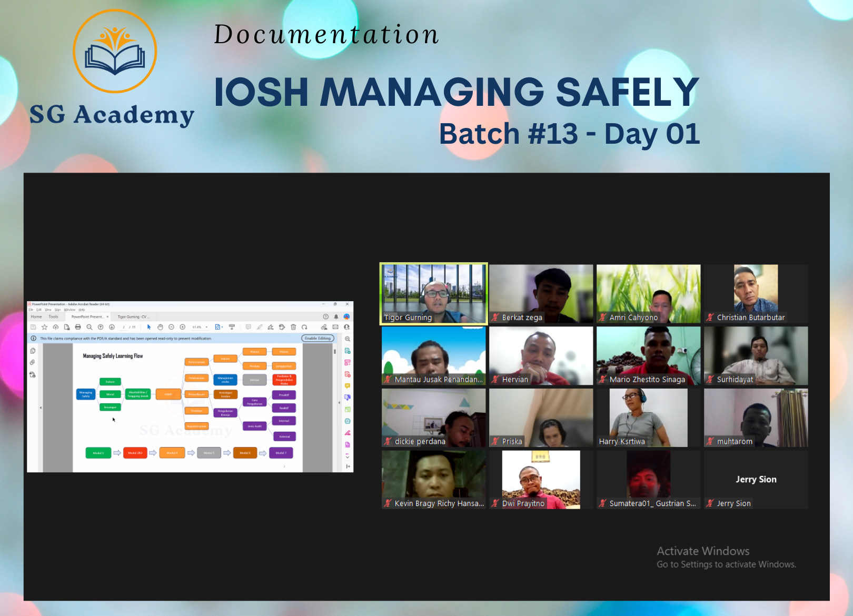Open the File menu
Screen dimensions: 853x616
pyautogui.click(x=31, y=310)
